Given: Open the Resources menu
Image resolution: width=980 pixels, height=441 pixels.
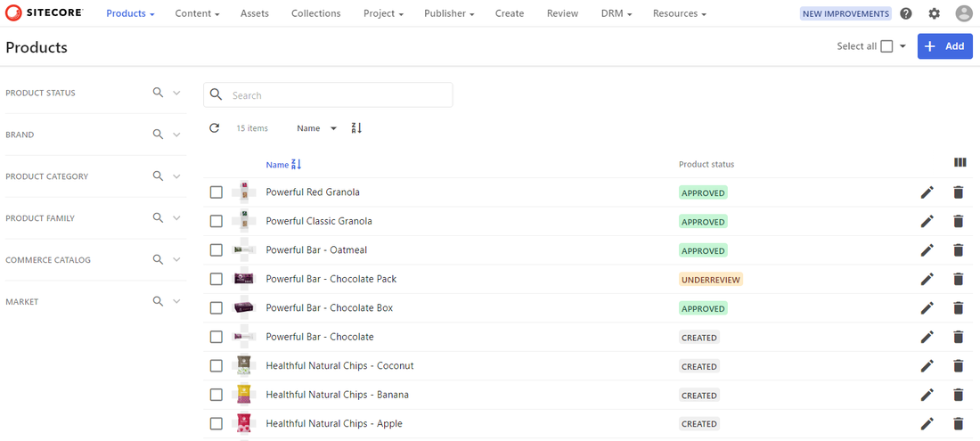Looking at the screenshot, I should (x=680, y=13).
